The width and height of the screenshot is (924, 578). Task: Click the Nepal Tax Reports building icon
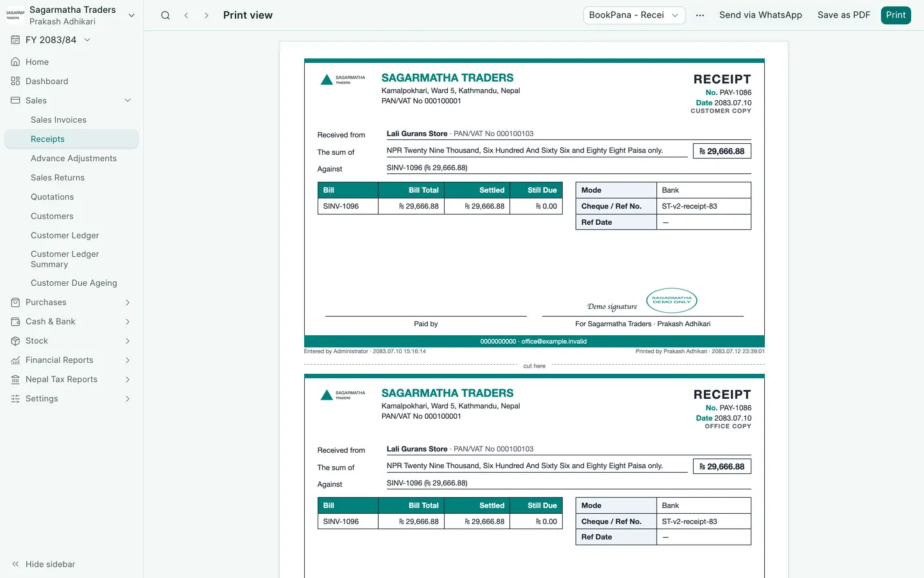[15, 380]
